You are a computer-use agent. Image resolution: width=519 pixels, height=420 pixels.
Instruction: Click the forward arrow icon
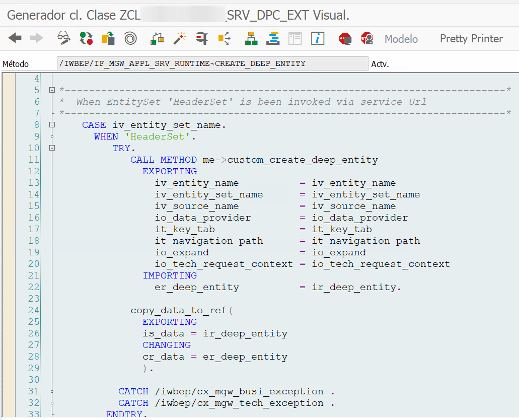[36, 38]
